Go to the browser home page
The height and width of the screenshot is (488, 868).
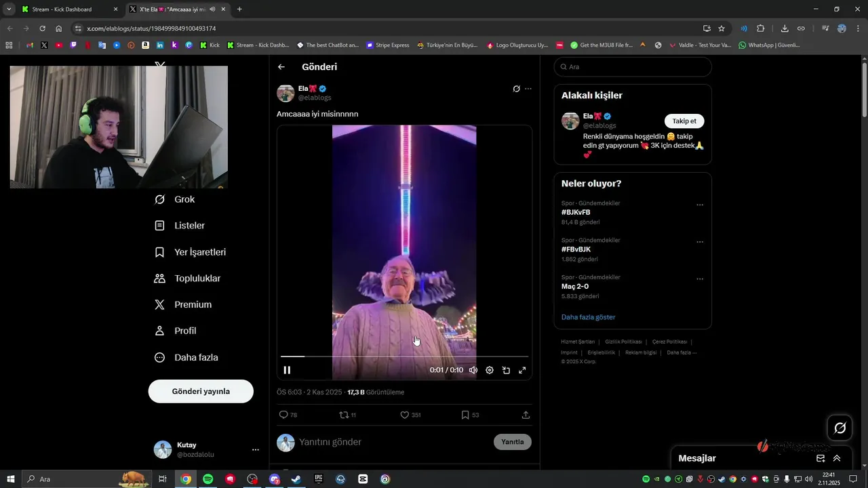pos(59,28)
